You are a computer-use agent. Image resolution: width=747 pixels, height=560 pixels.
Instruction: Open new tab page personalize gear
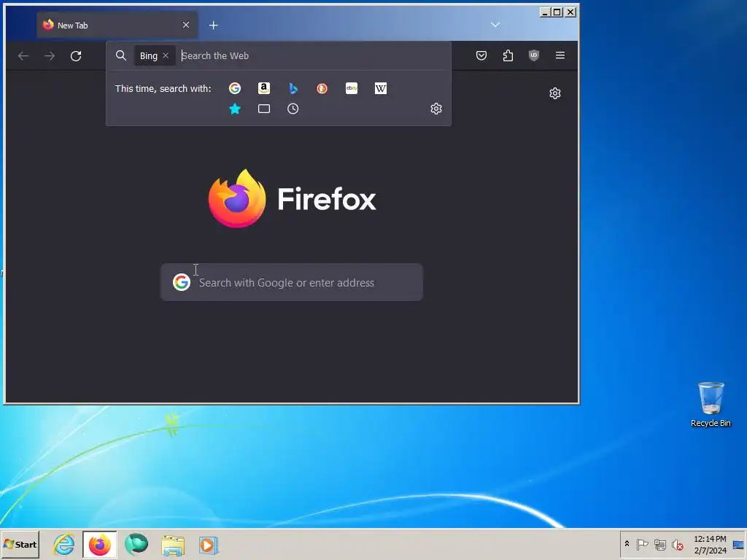(555, 93)
